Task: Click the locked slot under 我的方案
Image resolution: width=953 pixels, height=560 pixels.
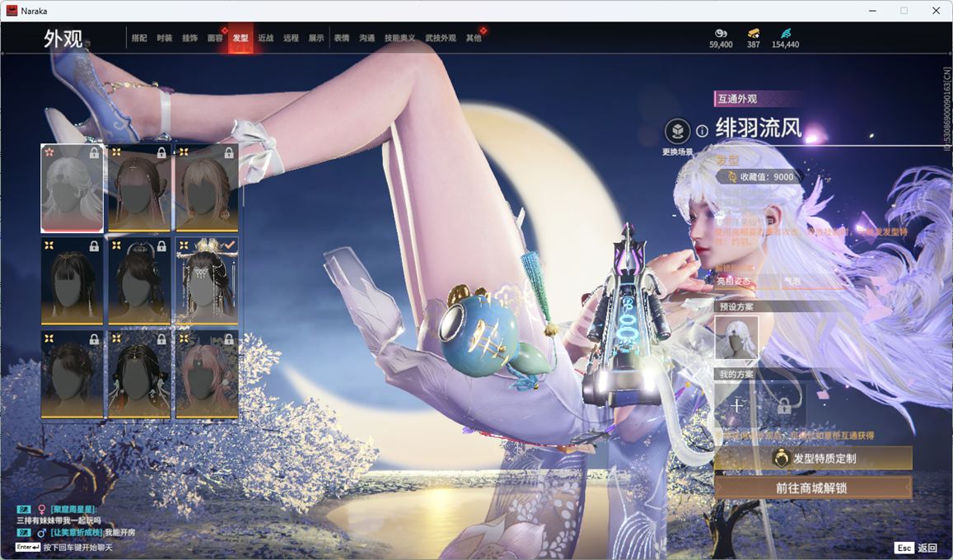Action: click(x=783, y=404)
